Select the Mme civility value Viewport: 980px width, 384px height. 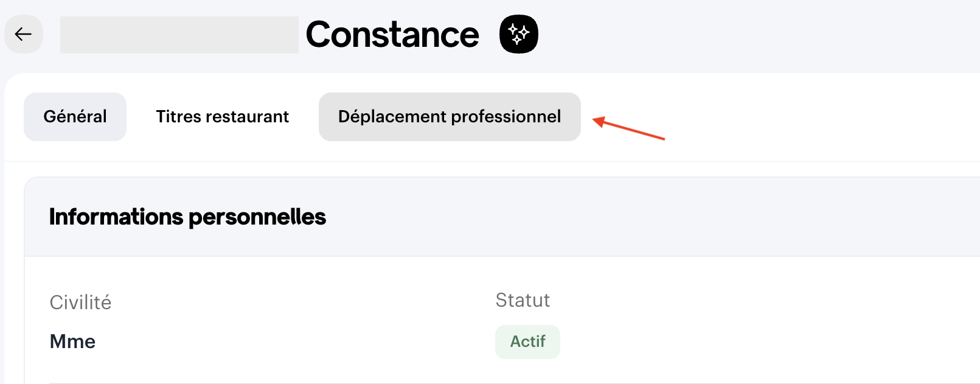pyautogui.click(x=72, y=342)
